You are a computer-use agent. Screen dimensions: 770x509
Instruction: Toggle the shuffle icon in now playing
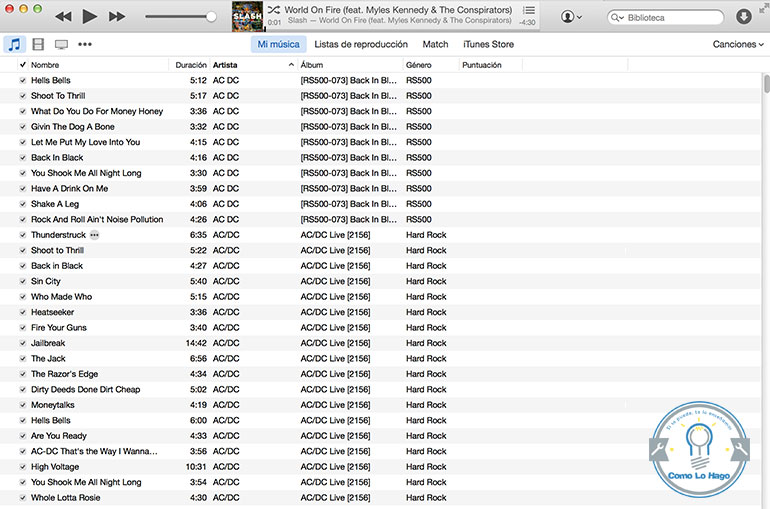point(274,9)
